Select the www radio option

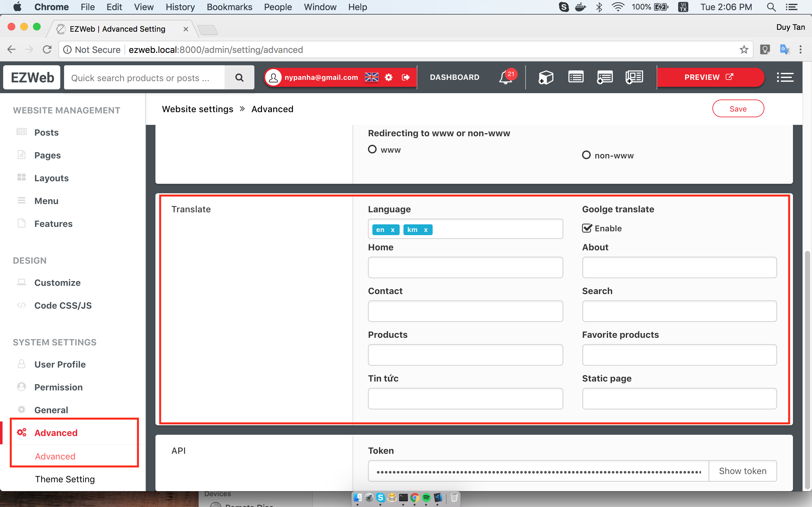372,149
